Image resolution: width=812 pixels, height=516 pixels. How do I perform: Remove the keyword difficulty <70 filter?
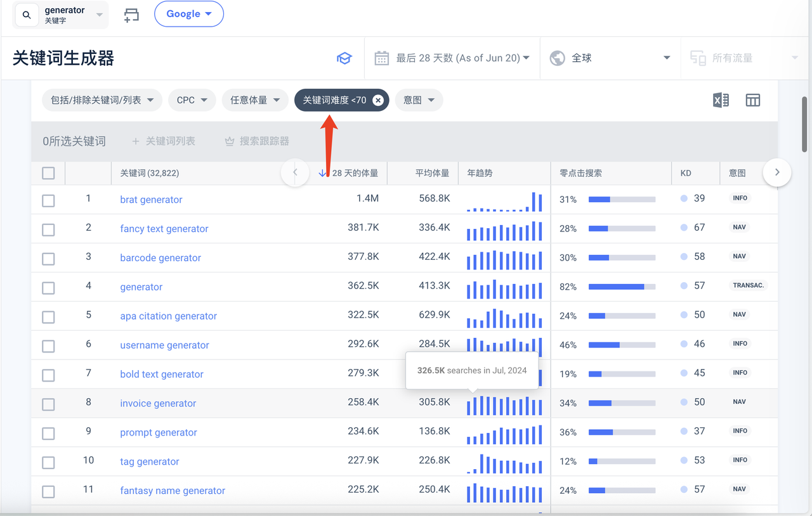point(378,100)
